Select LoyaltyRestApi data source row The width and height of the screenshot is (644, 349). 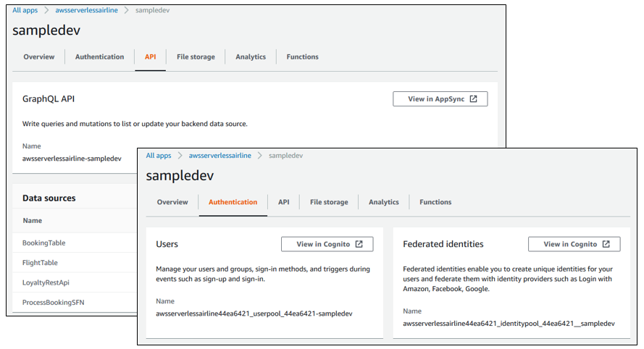tap(75, 282)
